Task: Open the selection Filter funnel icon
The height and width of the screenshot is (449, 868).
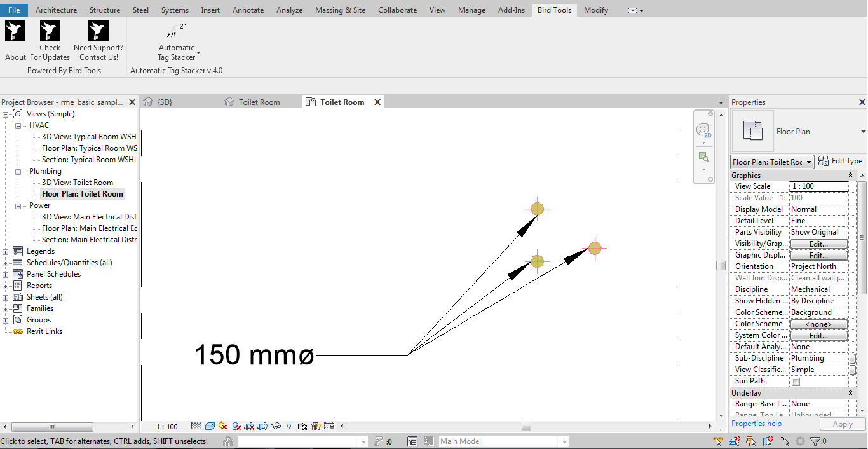Action: tap(815, 441)
